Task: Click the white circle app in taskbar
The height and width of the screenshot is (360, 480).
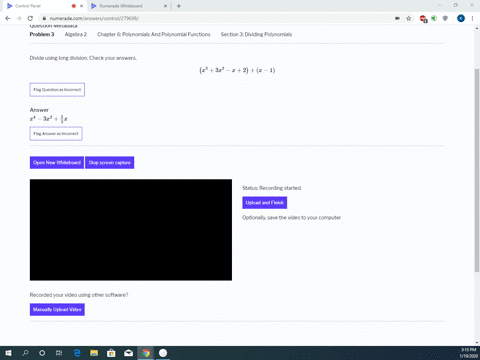Action: coord(163,353)
